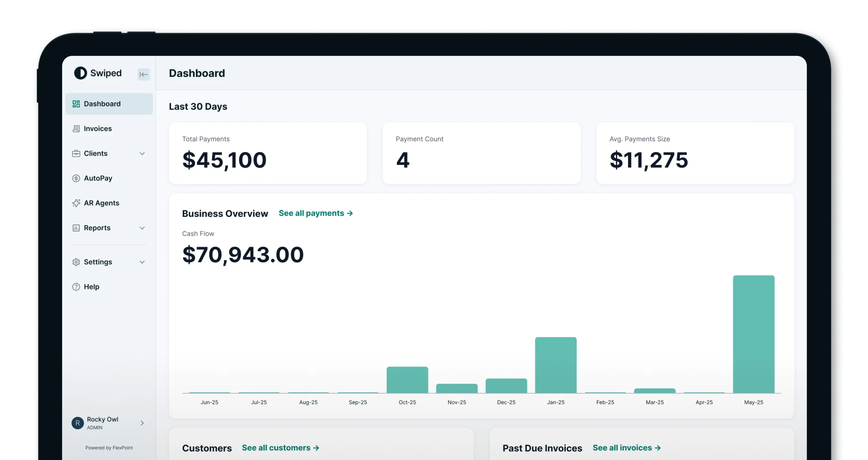Follow the See all invoices link
Image resolution: width=868 pixels, height=460 pixels.
627,448
